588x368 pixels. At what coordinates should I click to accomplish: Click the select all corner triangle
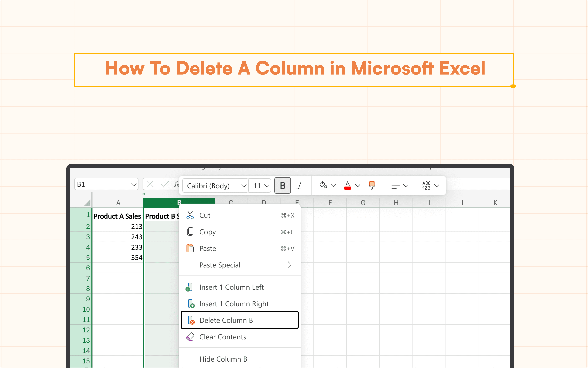pos(87,203)
